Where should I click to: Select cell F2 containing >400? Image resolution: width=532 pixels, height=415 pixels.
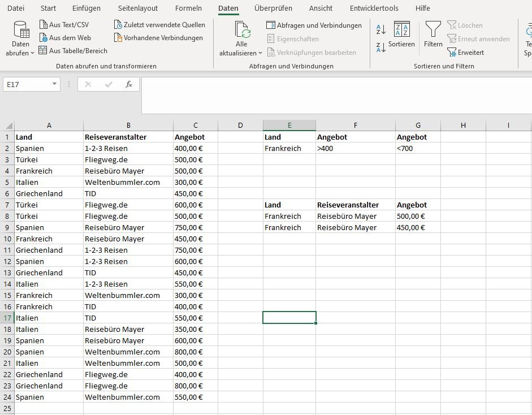pos(355,148)
